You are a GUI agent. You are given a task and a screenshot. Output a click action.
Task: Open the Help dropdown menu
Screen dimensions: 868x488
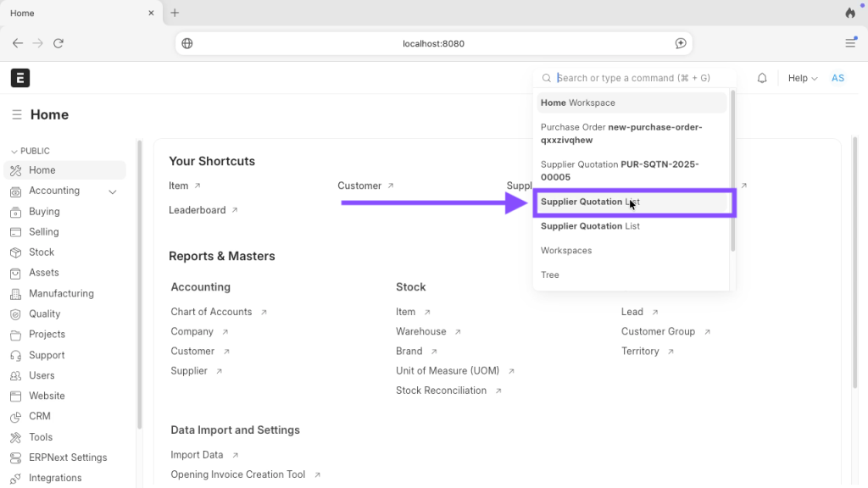click(x=802, y=78)
